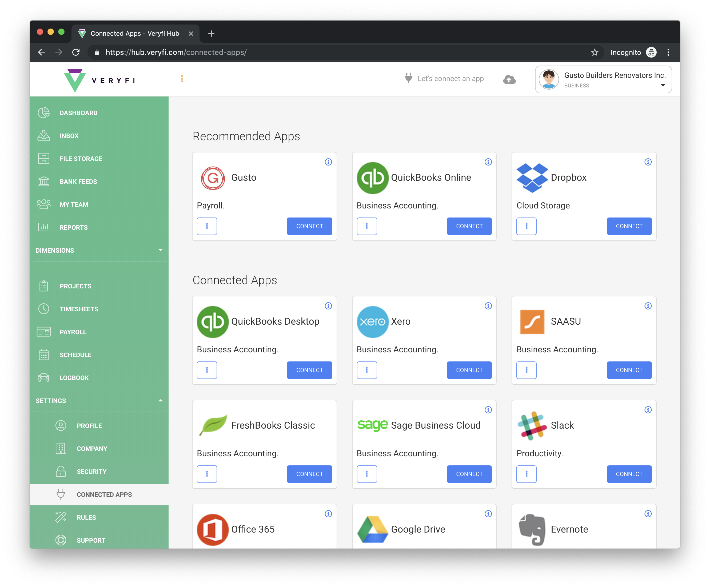The image size is (710, 588).
Task: Click the Dropbox logo
Action: tap(532, 178)
